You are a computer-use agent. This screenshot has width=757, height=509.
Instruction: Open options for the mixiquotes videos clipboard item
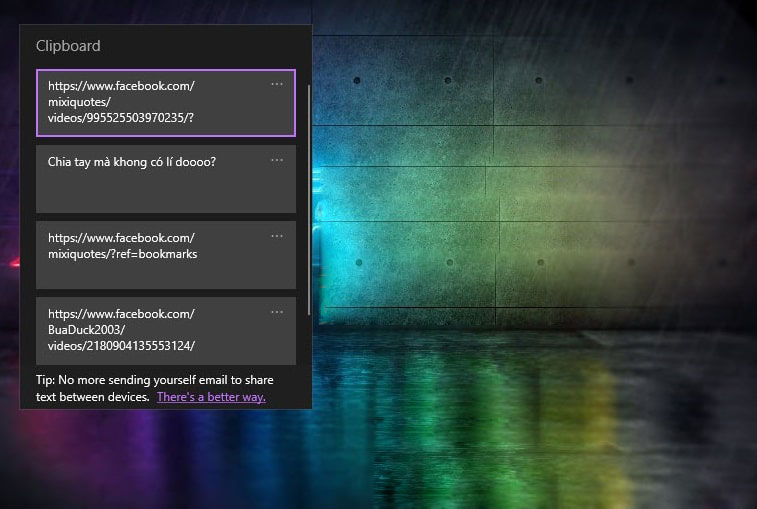(277, 84)
